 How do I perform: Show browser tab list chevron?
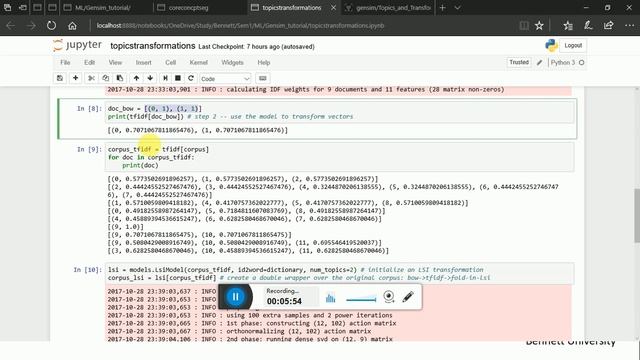tap(458, 7)
